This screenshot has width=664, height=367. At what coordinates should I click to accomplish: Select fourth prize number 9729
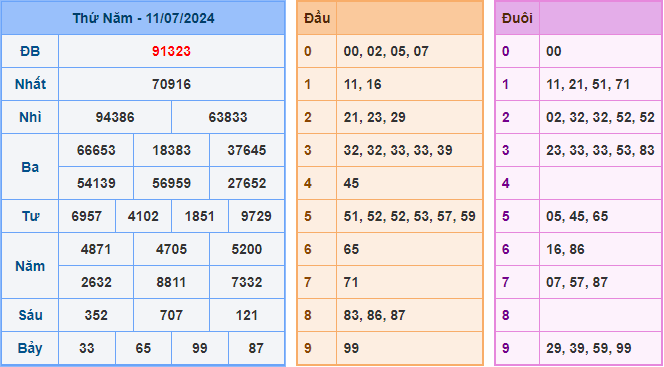256,216
